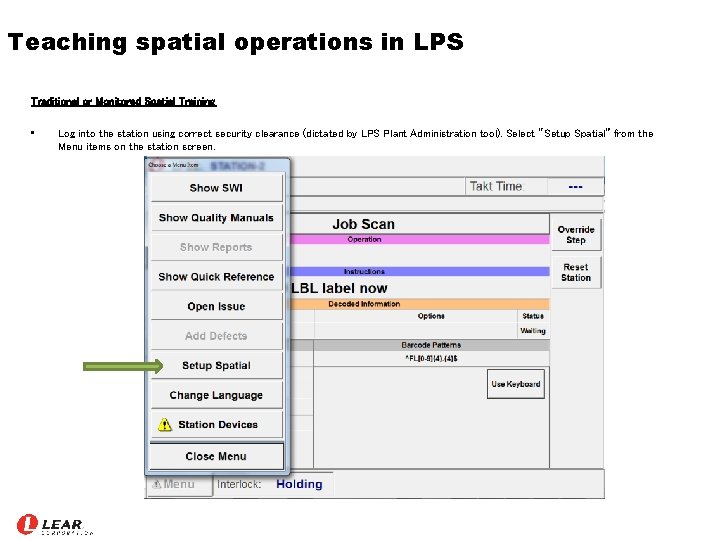Click the grayed Show Reports entry
The width and height of the screenshot is (720, 540).
pos(216,247)
